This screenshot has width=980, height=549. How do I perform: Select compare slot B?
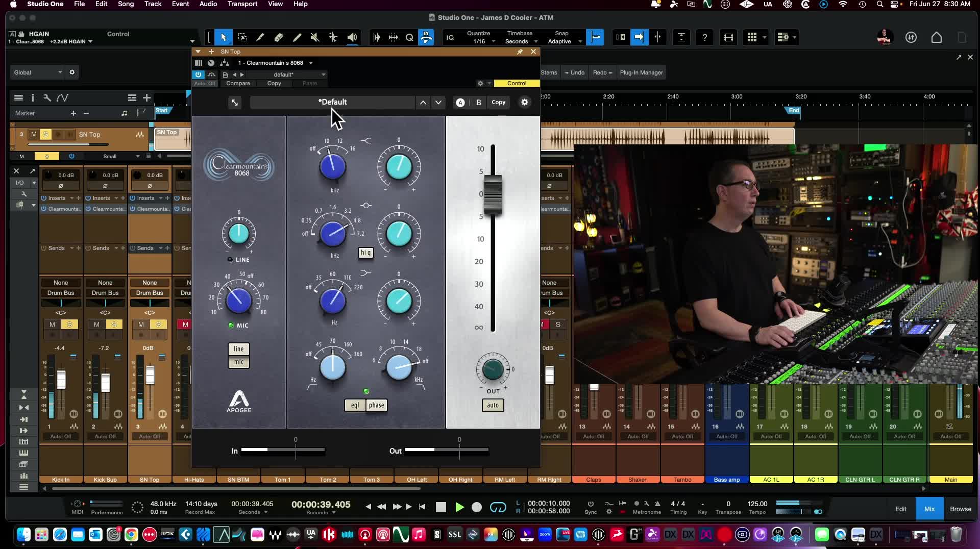click(479, 102)
